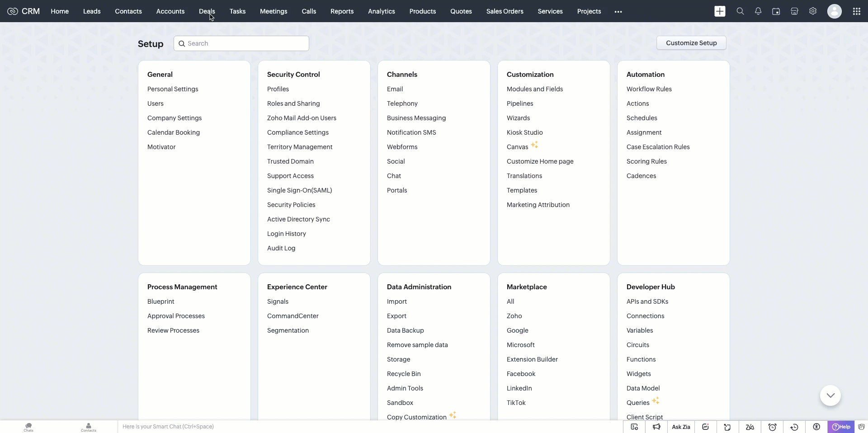868x433 pixels.
Task: Open the Zia handwriting icon in bottom bar
Action: 750,427
